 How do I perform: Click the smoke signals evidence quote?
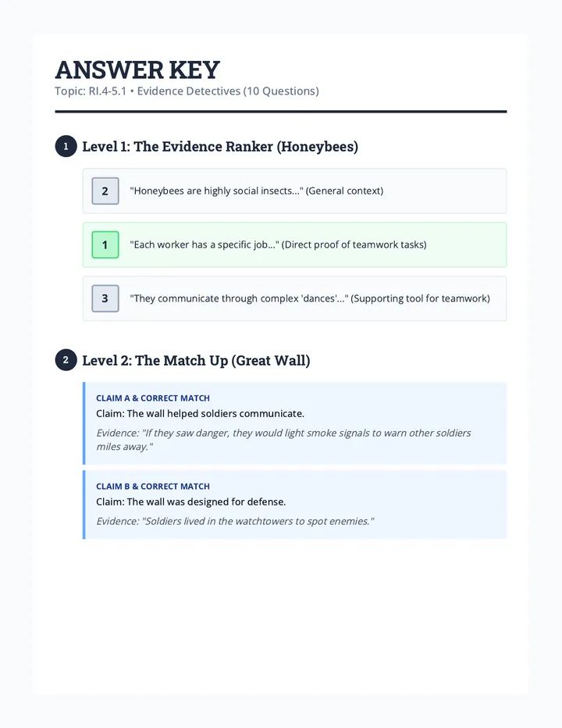coord(283,440)
